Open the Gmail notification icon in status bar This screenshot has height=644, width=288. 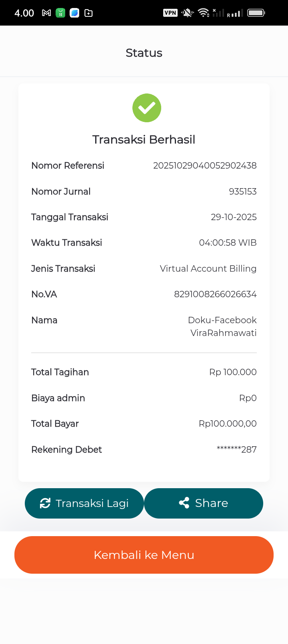click(x=46, y=13)
